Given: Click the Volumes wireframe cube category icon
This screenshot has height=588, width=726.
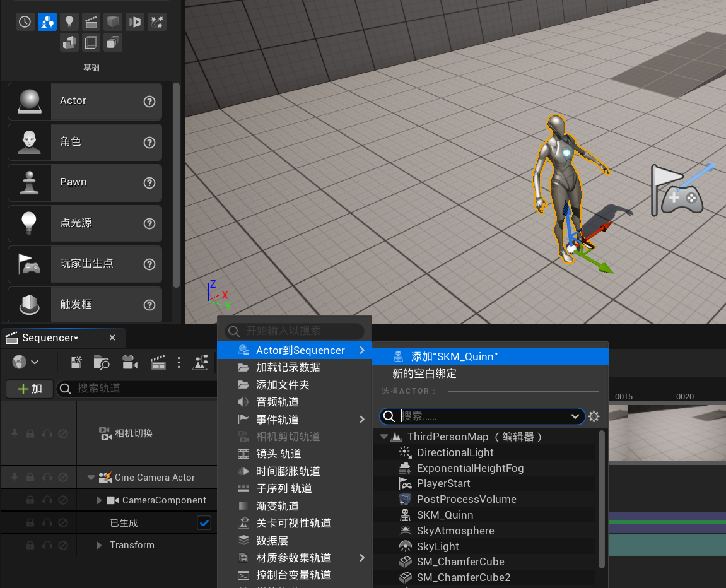Looking at the screenshot, I should tap(91, 43).
